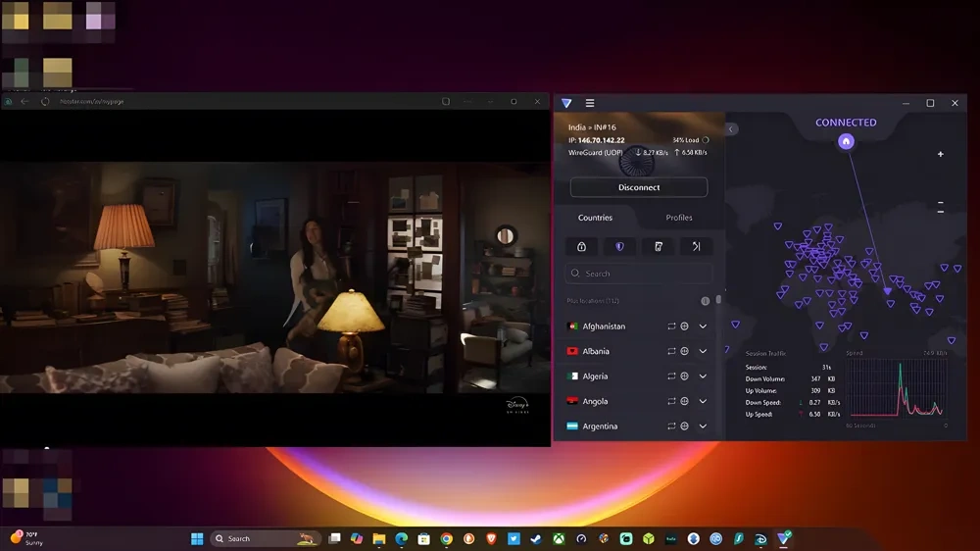Image resolution: width=980 pixels, height=551 pixels.
Task: Click the Albania two-arrows feature icon
Action: pyautogui.click(x=671, y=352)
